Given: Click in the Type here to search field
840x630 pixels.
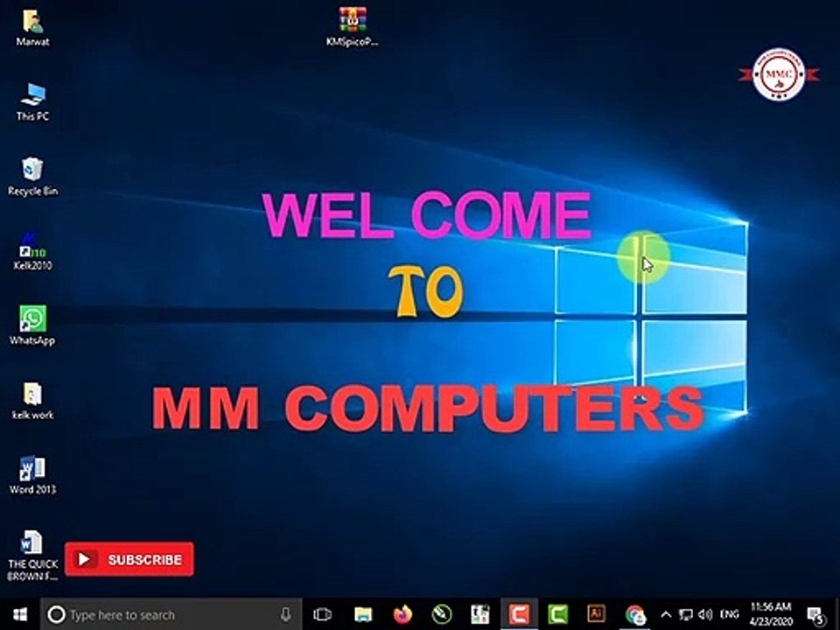Looking at the screenshot, I should click(x=171, y=614).
